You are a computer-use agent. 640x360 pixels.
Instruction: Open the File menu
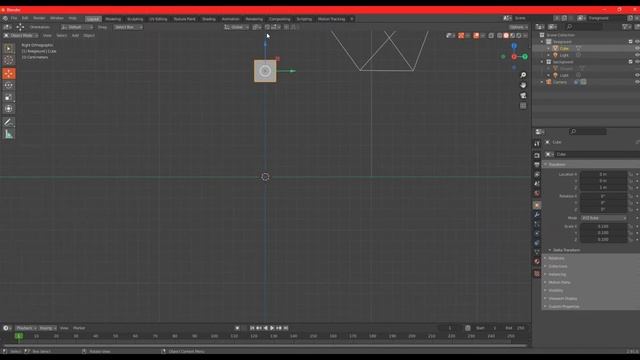click(x=14, y=18)
